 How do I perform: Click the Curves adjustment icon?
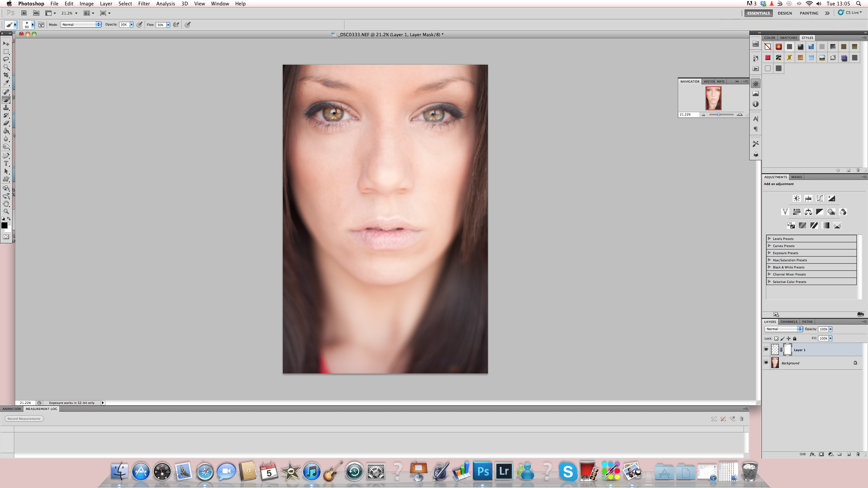tap(820, 198)
